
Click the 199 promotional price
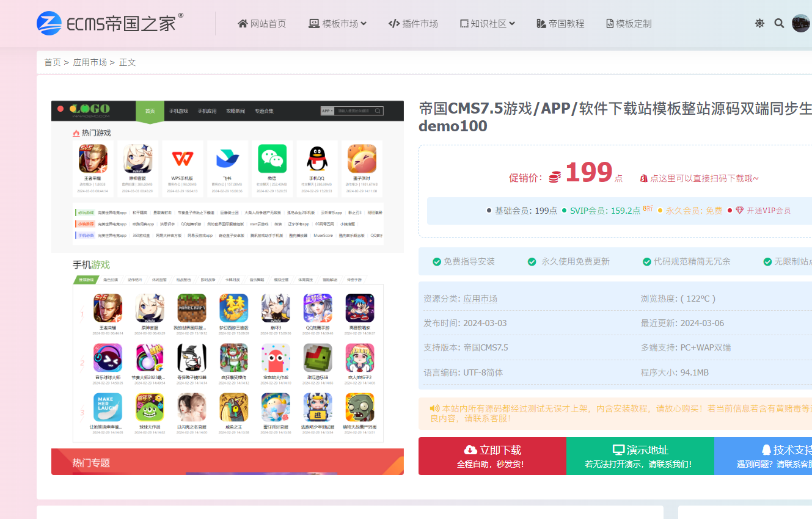[x=588, y=172]
